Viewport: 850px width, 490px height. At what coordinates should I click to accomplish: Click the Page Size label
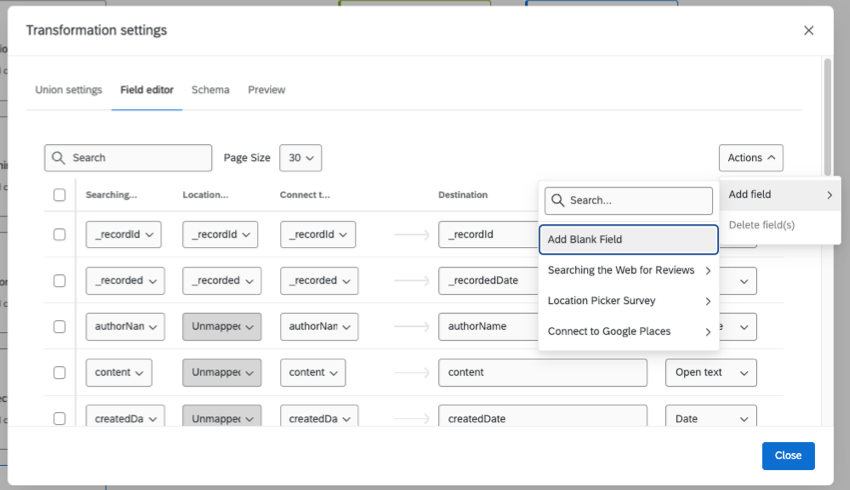[247, 158]
